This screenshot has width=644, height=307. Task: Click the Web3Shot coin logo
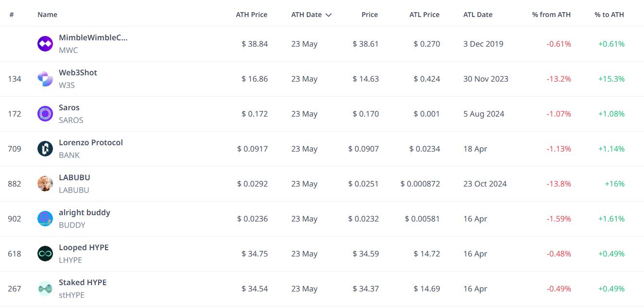pyautogui.click(x=45, y=79)
